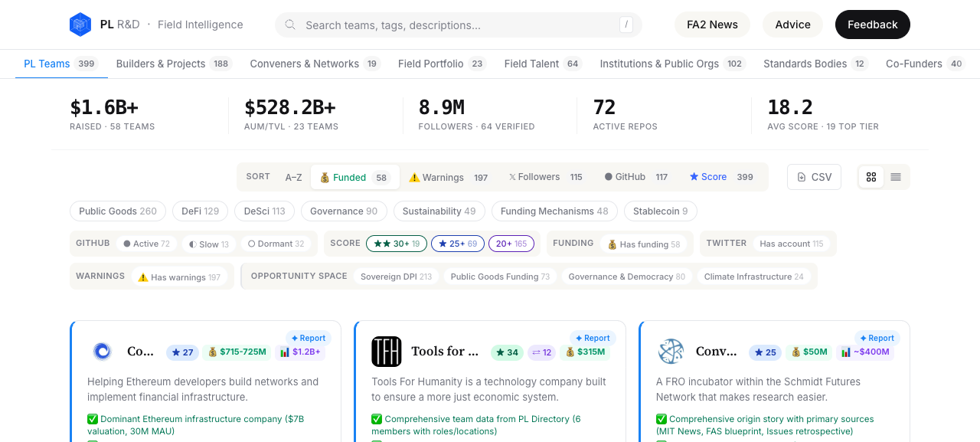Screen dimensions: 980x442
Task: Filter by DeSci tag
Action: [x=264, y=211]
